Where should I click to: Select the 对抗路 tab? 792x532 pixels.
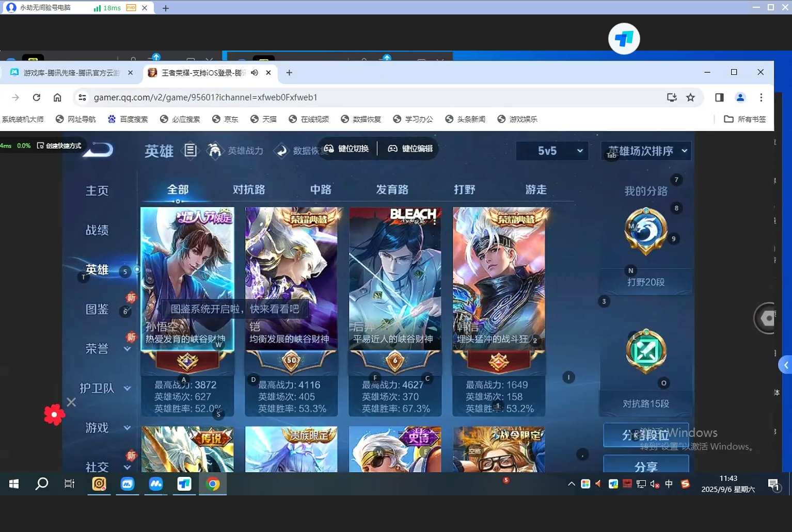coord(249,189)
